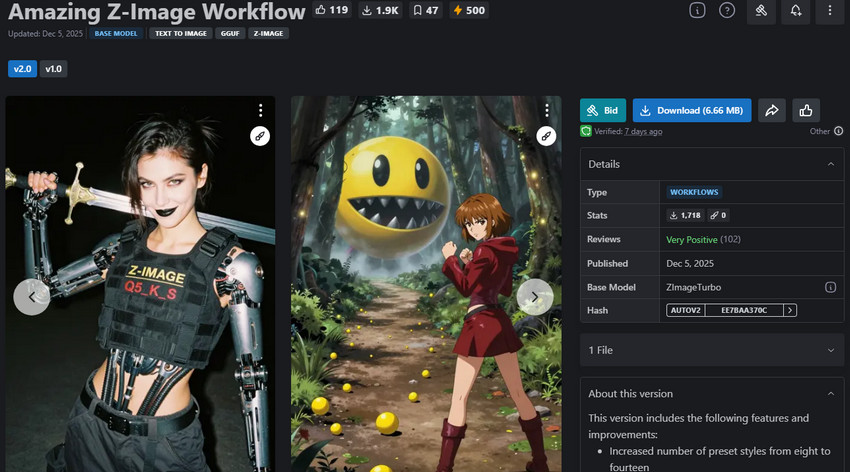
Task: Click the question mark help icon
Action: pos(727,11)
